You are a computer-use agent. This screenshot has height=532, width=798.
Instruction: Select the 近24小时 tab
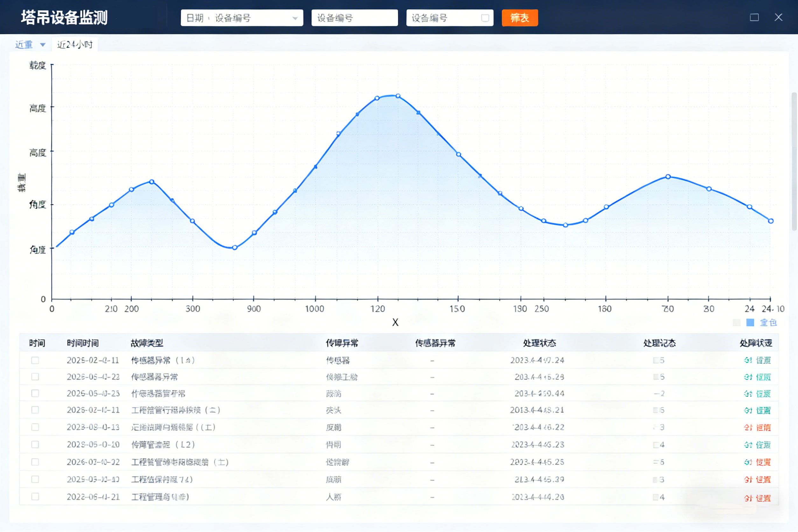tap(75, 45)
